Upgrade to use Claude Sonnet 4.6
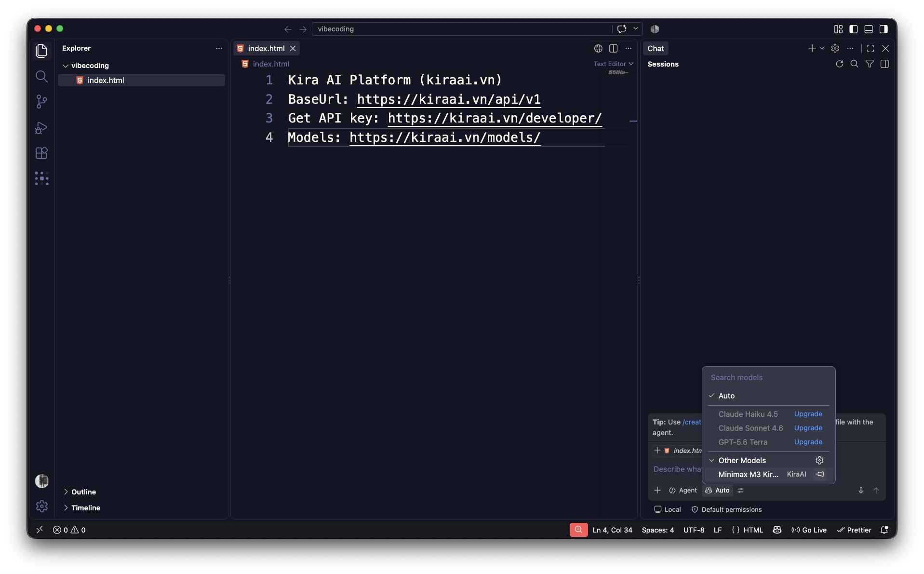The width and height of the screenshot is (924, 574). (x=808, y=428)
